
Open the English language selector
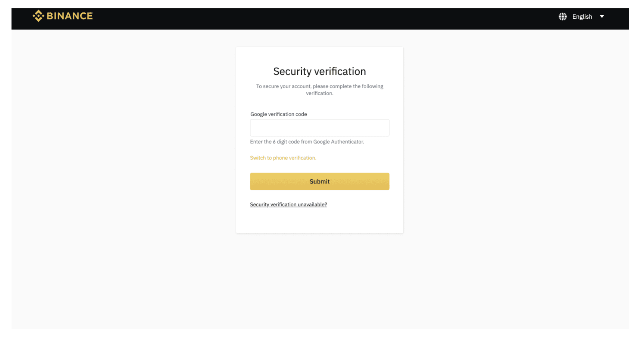581,16
